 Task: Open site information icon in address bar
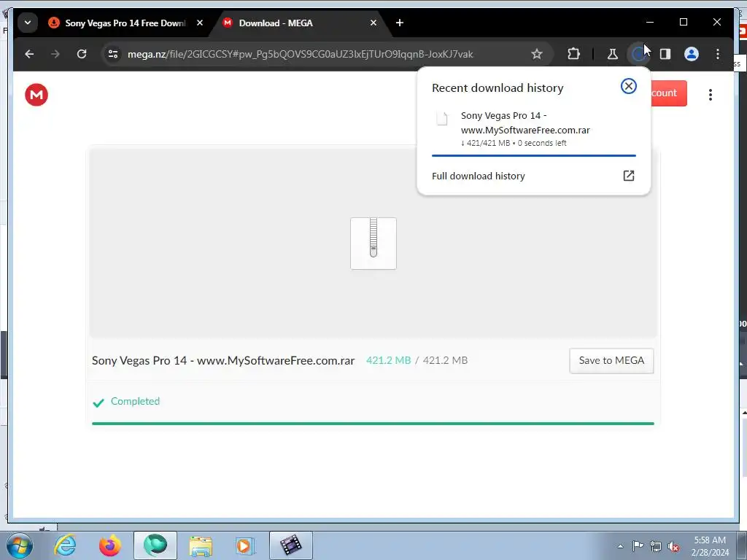[113, 54]
